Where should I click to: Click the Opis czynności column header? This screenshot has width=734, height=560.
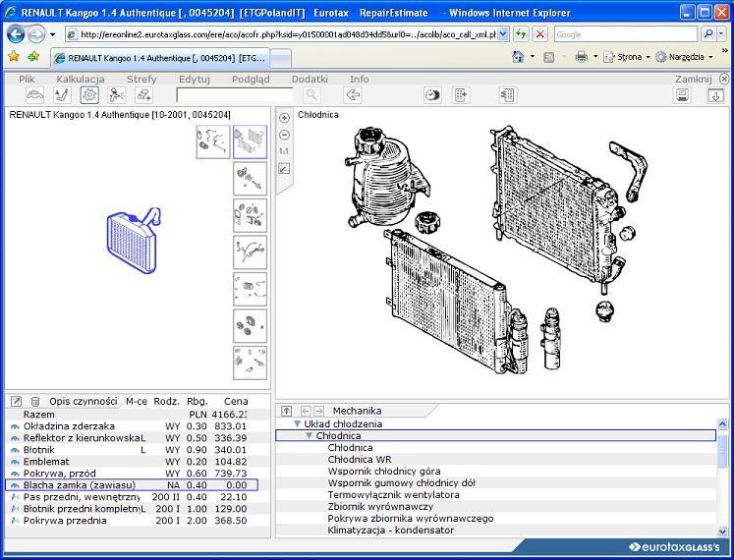[83, 401]
